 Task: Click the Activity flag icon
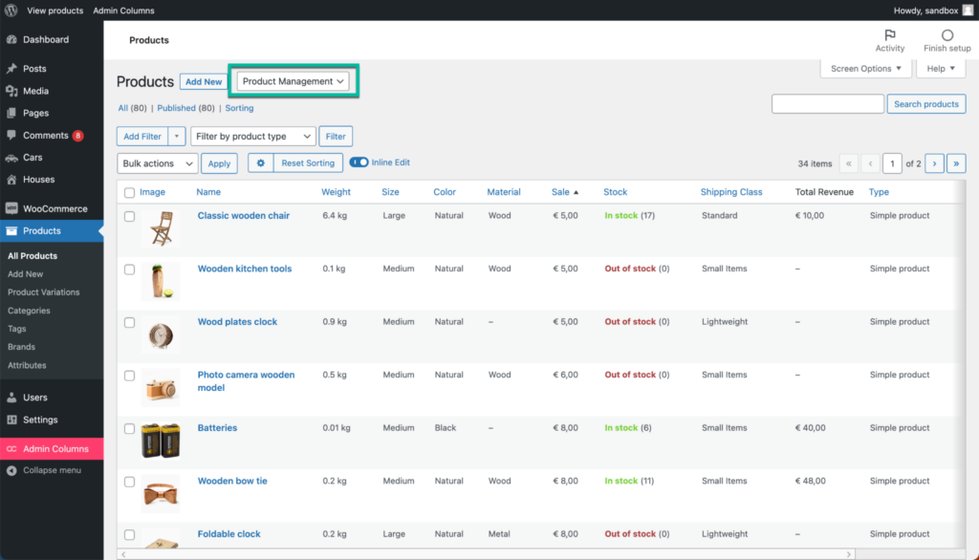coord(889,35)
